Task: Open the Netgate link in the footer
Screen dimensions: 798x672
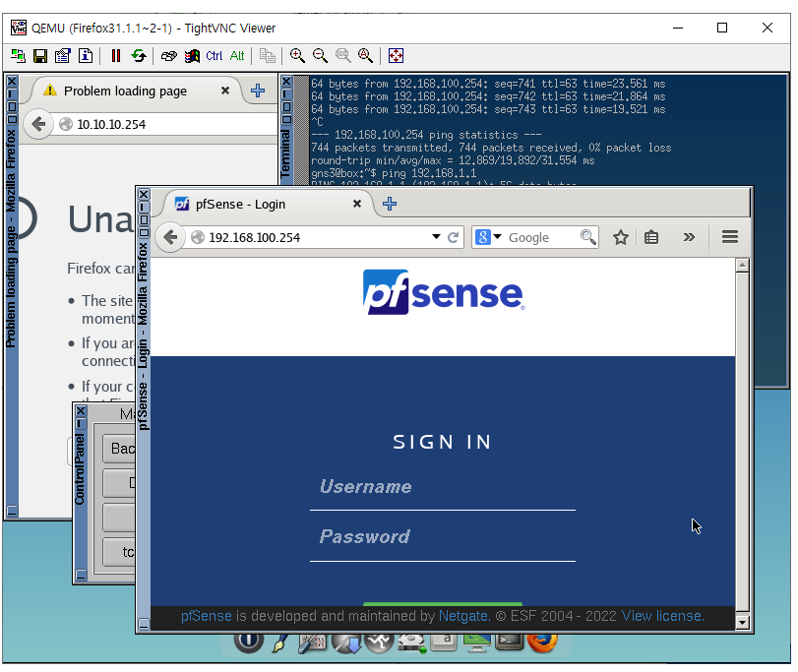Action: 464,616
